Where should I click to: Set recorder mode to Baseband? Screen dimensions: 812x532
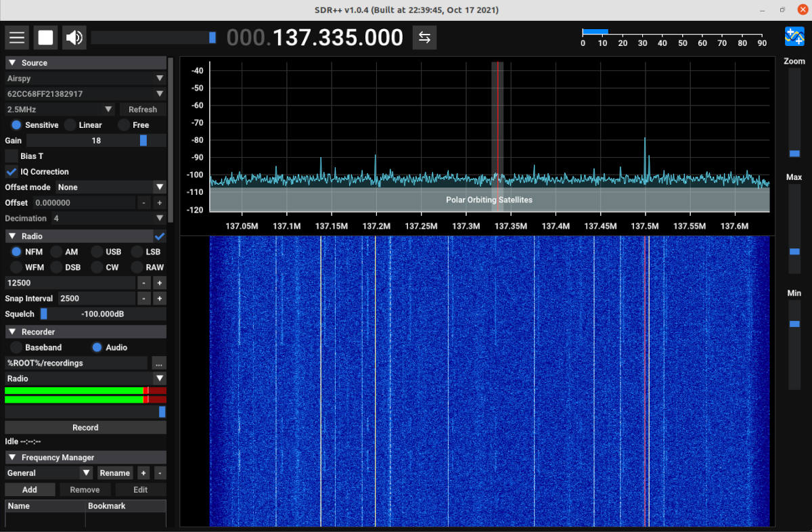(x=15, y=347)
